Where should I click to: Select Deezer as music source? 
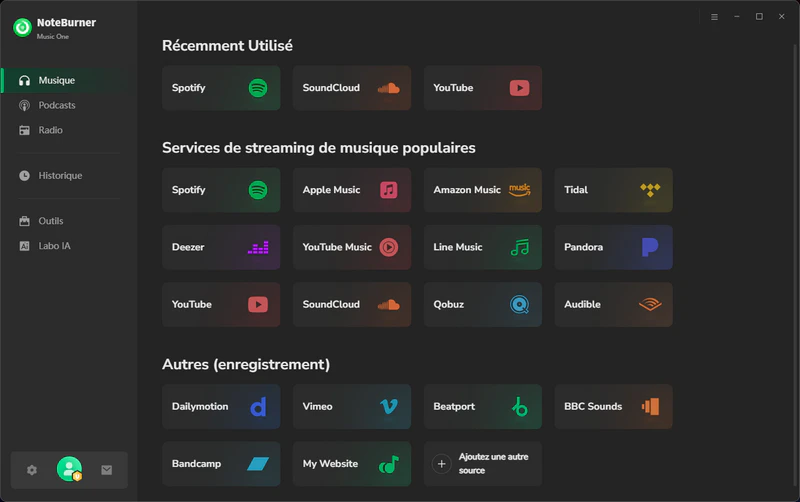click(x=220, y=247)
